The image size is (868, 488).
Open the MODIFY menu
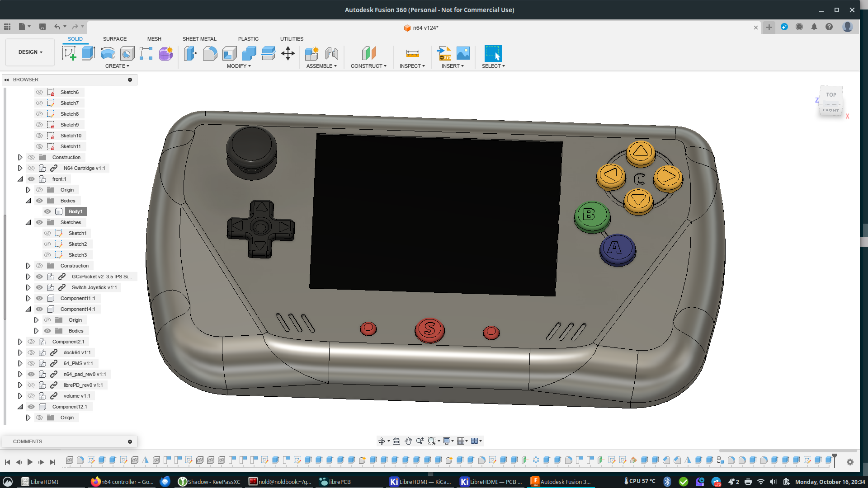pos(239,66)
